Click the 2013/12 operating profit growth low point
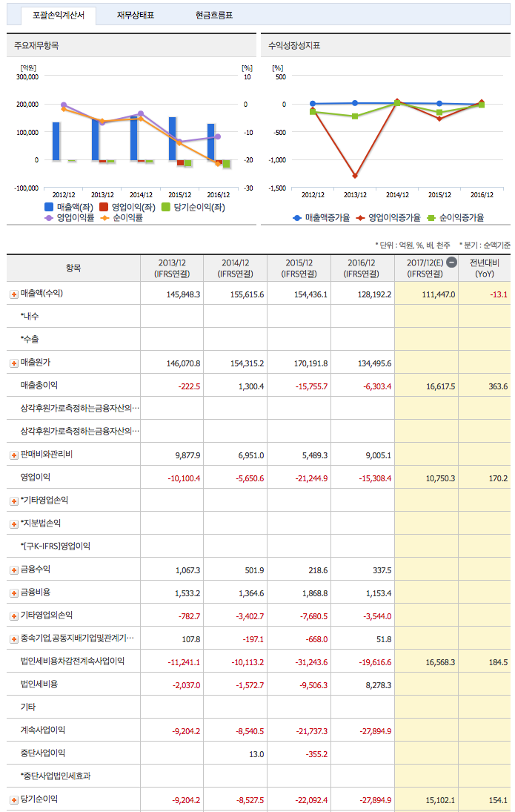This screenshot has width=515, height=812. (x=354, y=176)
